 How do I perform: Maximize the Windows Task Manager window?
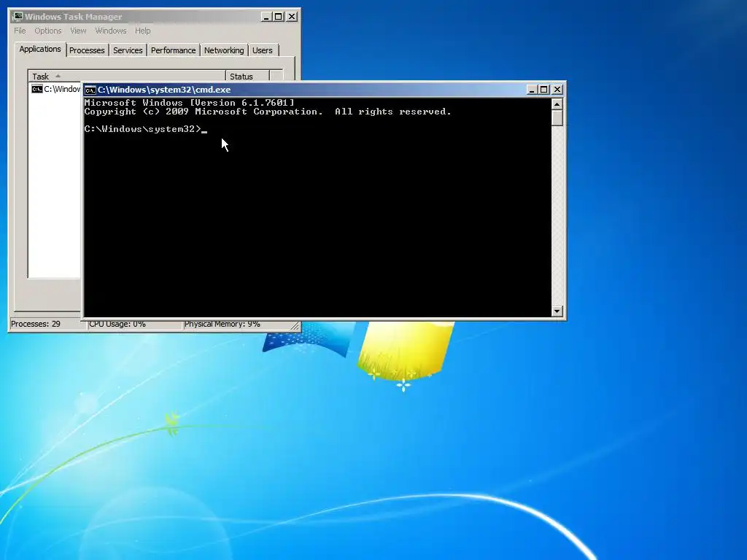click(279, 17)
